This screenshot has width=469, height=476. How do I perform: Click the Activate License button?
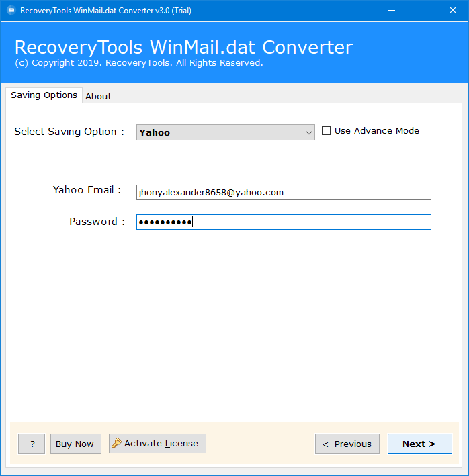coord(157,444)
